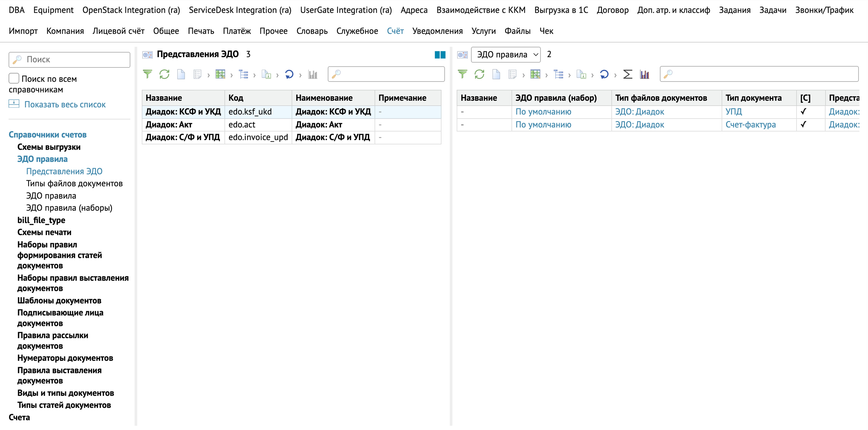Select row with code edo.act
Screen dimensions: 868x430
291,125
